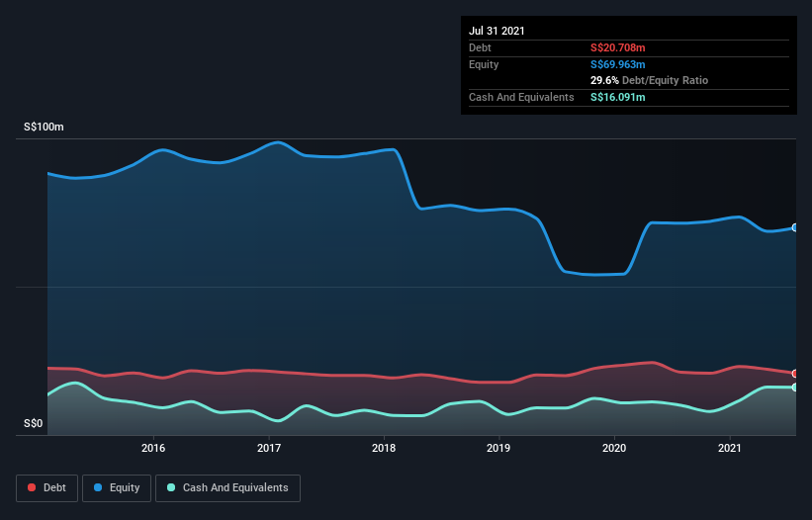The image size is (812, 520).
Task: Click the red Debt endpoint marker
Action: (795, 373)
